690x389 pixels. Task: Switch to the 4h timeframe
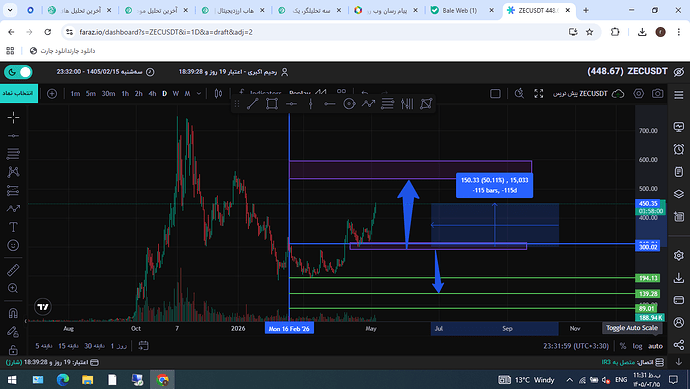[152, 93]
